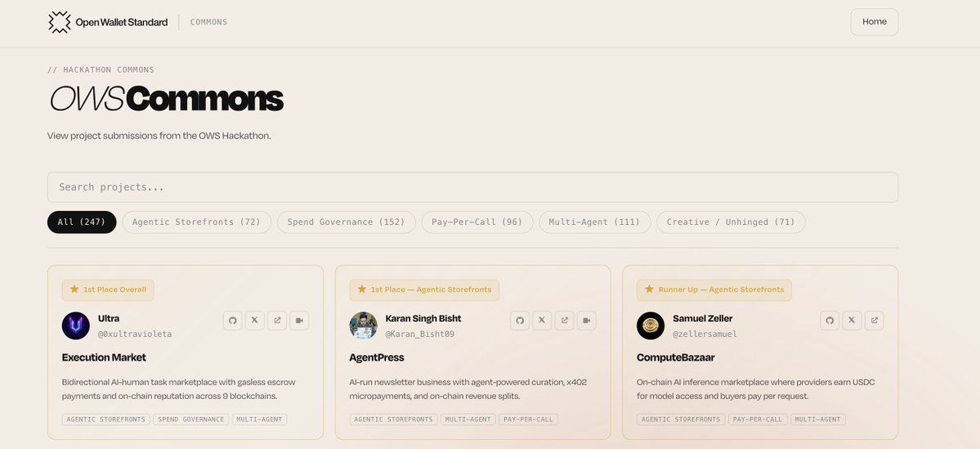Click AGENTIC STOREFRONTS tag on AgentPress card
This screenshot has height=449, width=980.
394,420
